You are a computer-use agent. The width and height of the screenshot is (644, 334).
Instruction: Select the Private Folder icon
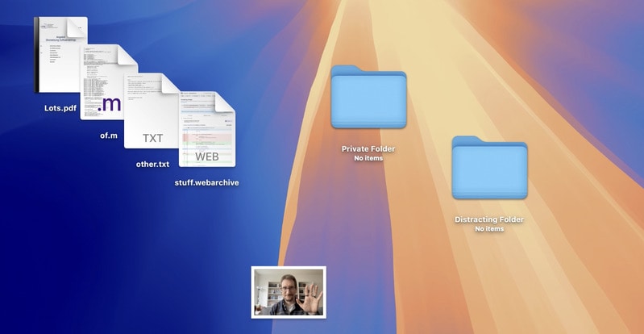(x=368, y=98)
